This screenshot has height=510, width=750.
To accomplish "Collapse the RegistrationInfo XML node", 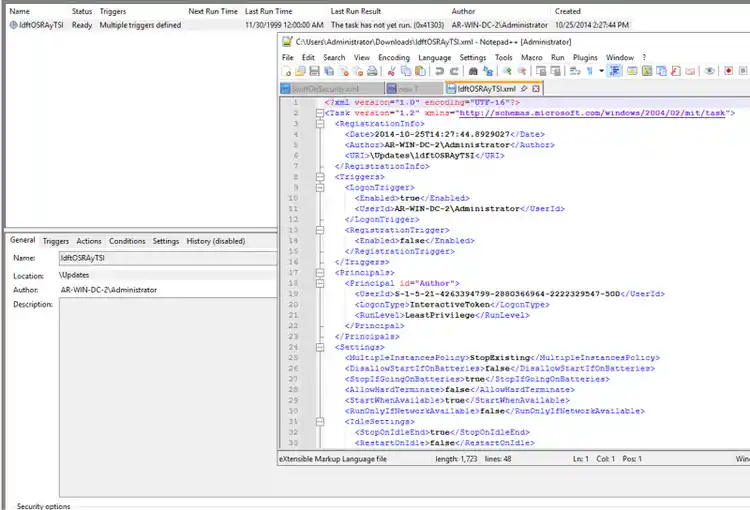I will 319,123.
